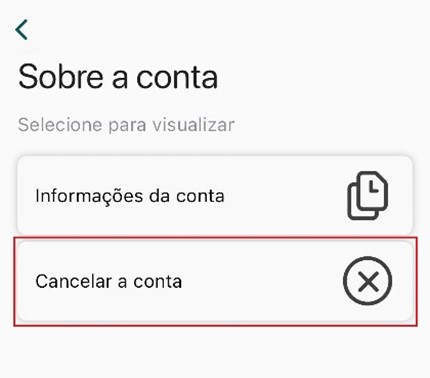Click empty space right of Cancelar a conta text
Screen dimensions: 430x378
tap(262, 281)
